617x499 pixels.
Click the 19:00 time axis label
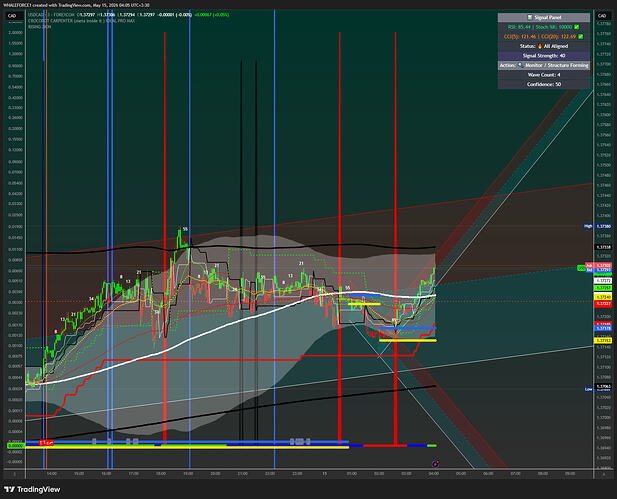coord(188,473)
